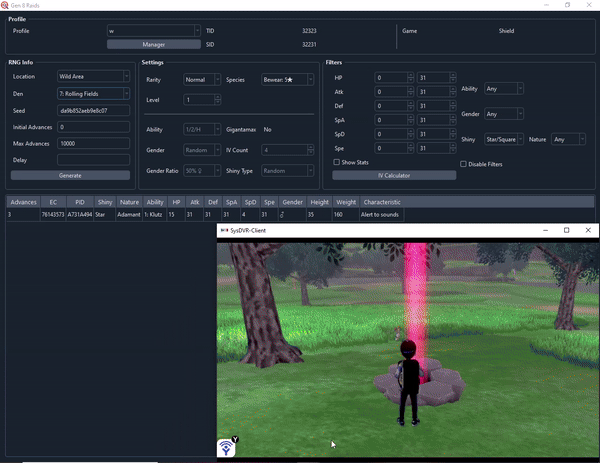Click the Initial Advances field
Viewport: 600px width, 463px height.
93,127
